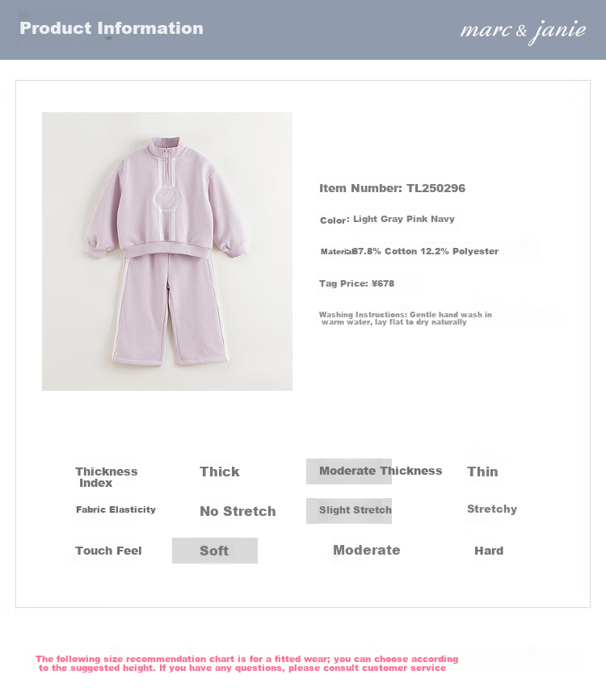Select the 87.8% Cotton 12.2% Polyester text
Viewport: 606px width, 700px height.
[425, 251]
